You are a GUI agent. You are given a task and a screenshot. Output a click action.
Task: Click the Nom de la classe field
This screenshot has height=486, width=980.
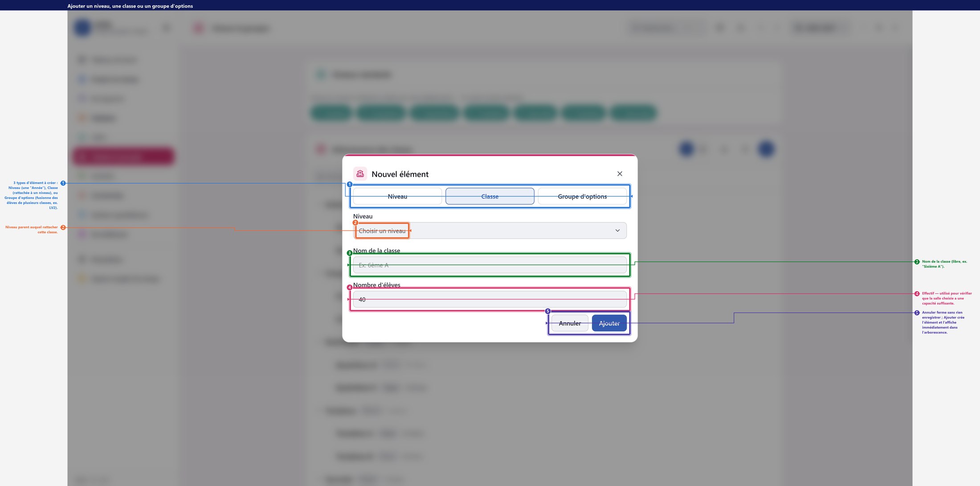click(490, 265)
